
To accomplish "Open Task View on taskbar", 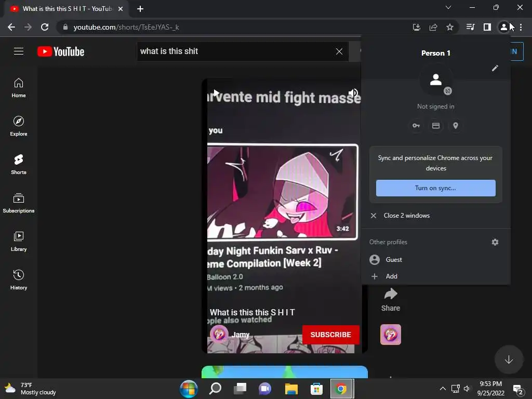I will 240,389.
